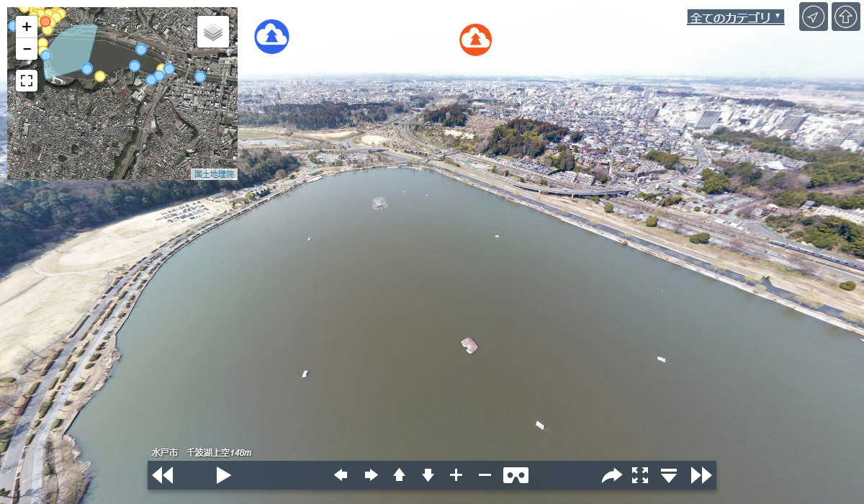Tilt the view downward with the down arrow
This screenshot has height=504, width=864.
click(x=428, y=475)
